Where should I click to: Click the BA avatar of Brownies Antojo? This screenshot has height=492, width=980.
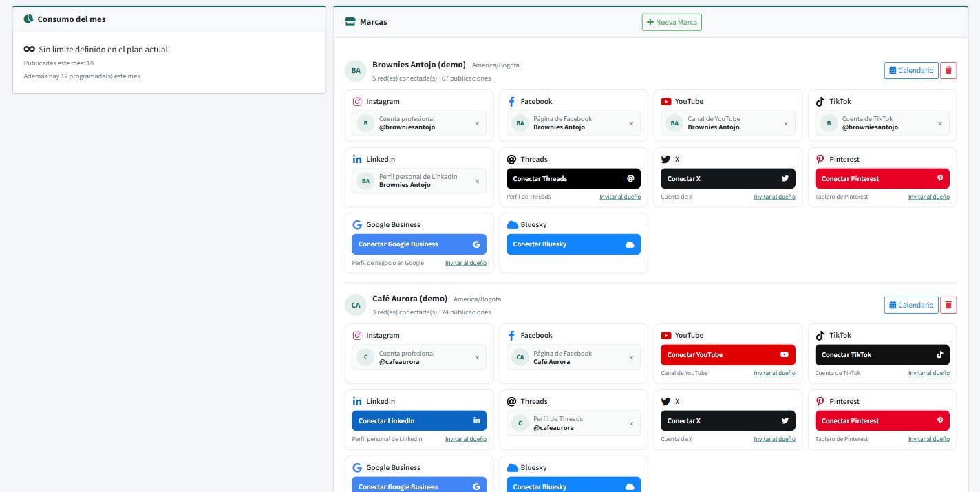coord(356,70)
